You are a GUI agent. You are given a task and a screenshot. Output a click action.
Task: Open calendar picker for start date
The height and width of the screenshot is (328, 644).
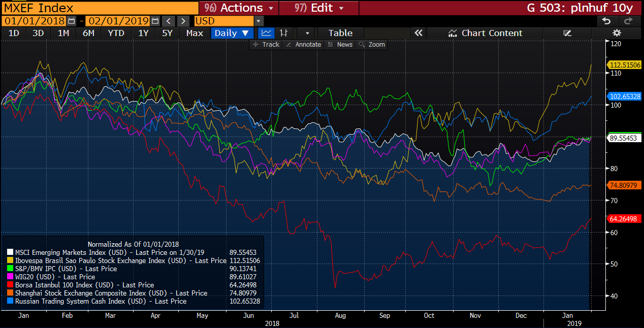71,21
